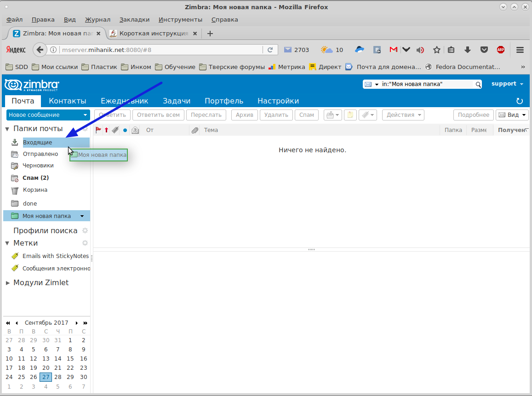Switch to the Ежедневник tab
Screen dimensions: 532x396
pyautogui.click(x=125, y=101)
